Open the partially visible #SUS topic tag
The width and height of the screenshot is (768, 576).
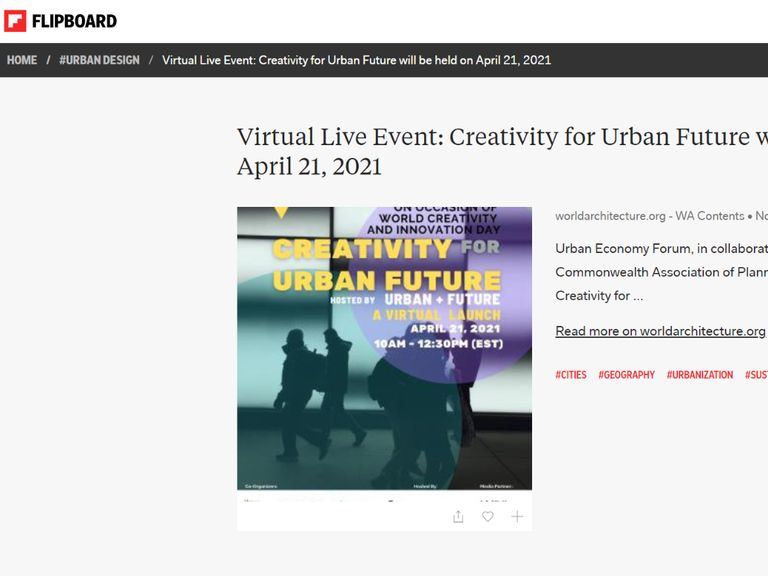(x=756, y=375)
